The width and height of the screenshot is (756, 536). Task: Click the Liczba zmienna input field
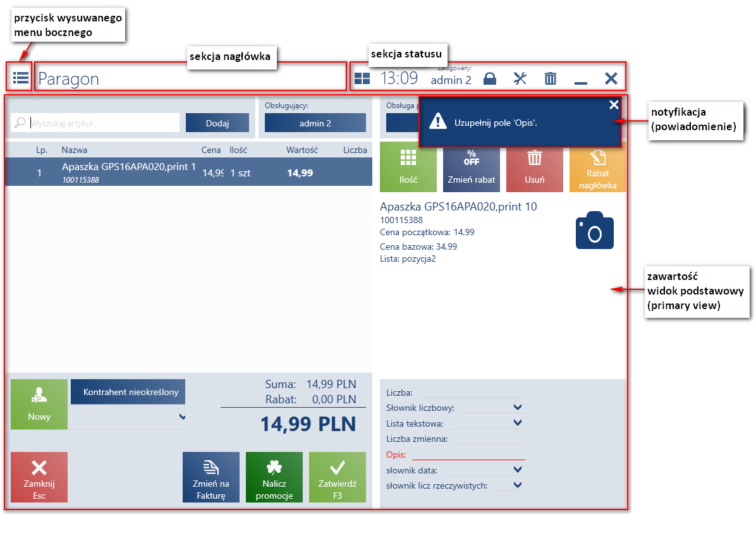pyautogui.click(x=489, y=439)
